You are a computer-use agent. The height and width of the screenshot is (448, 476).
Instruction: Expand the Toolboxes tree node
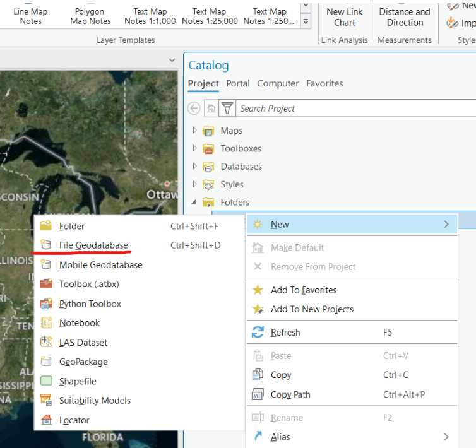click(194, 148)
